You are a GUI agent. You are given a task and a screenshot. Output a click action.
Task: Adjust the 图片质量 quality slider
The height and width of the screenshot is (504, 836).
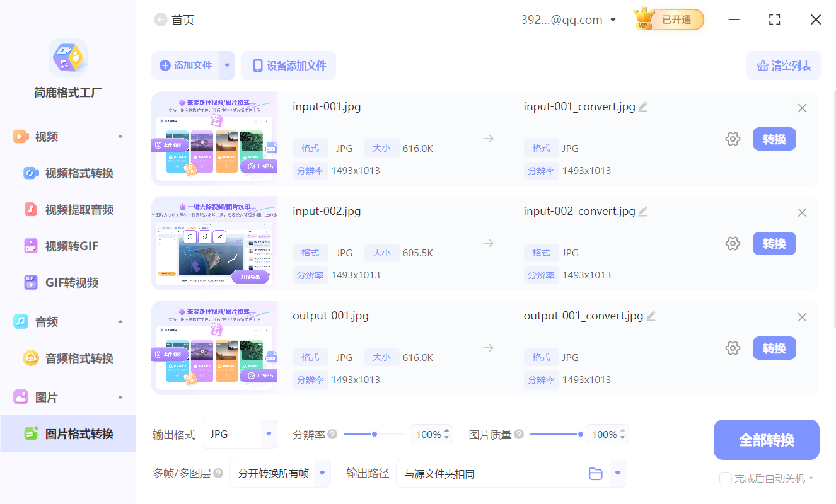click(x=580, y=433)
